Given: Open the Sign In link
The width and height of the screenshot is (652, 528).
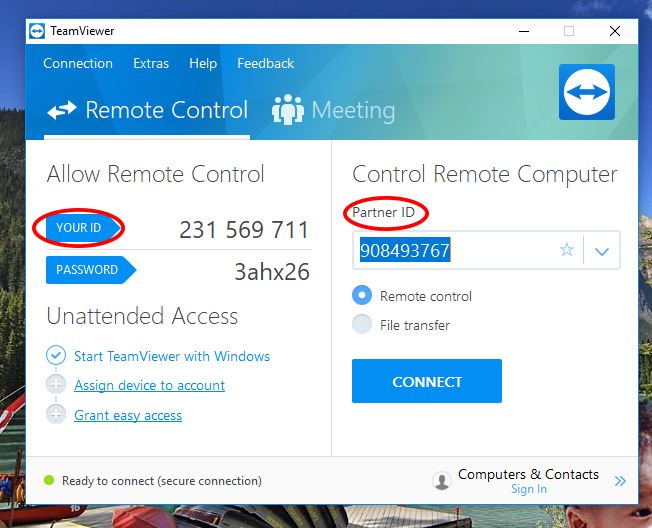Looking at the screenshot, I should (529, 489).
